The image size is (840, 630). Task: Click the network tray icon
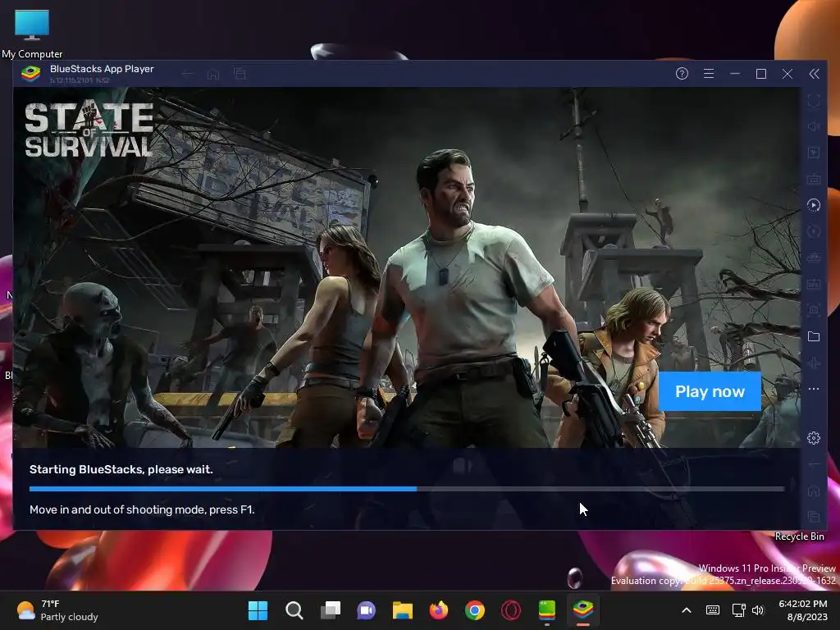point(739,610)
